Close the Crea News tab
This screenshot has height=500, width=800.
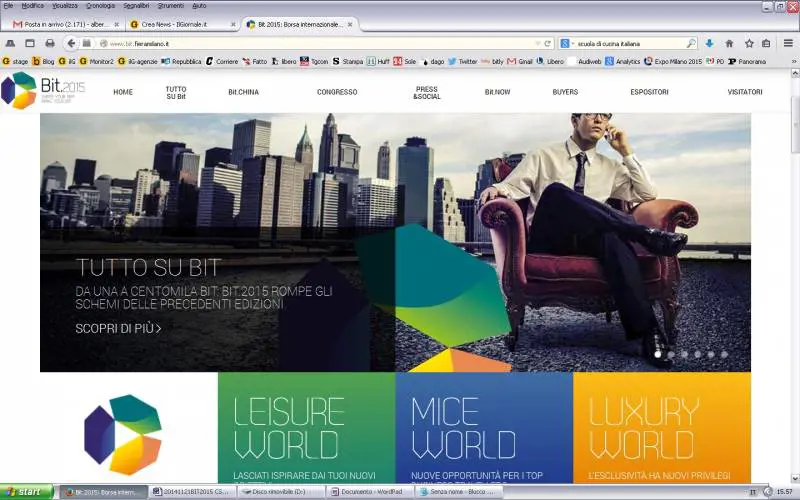coord(233,24)
